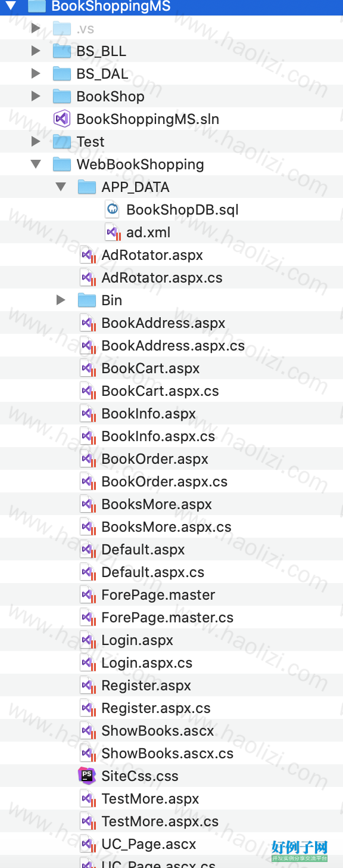The width and height of the screenshot is (343, 868).
Task: Click the SiteCss.css PhpStorm icon
Action: 87,776
